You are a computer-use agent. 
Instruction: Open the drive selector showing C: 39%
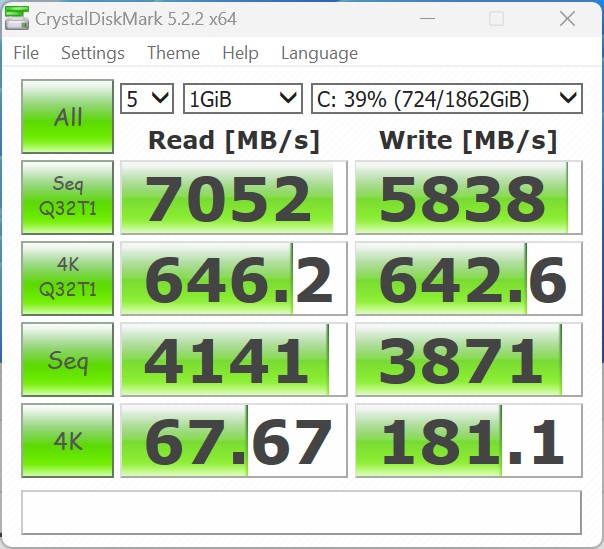coord(446,99)
